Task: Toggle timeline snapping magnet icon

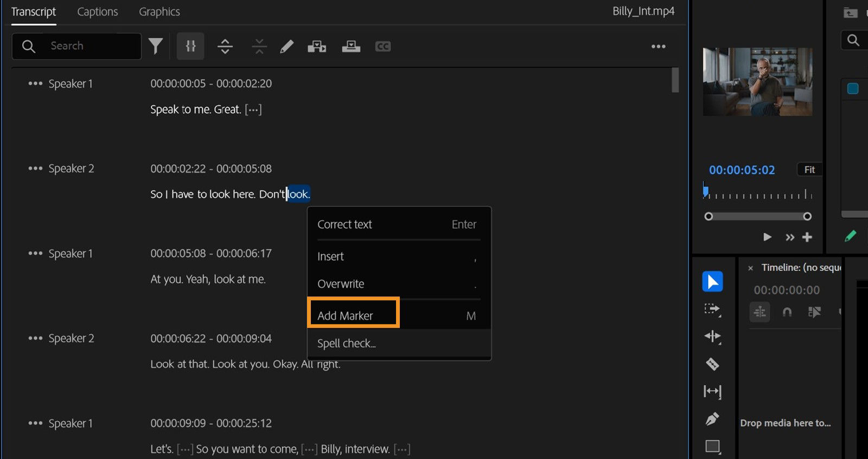Action: coord(787,312)
